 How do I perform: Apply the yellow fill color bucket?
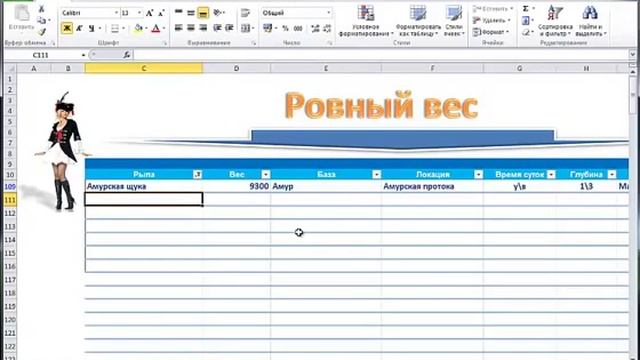click(138, 28)
